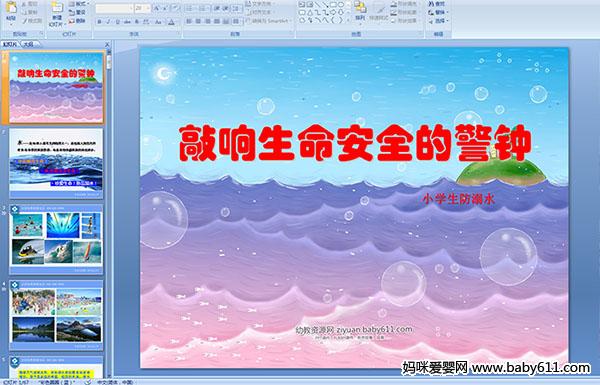600x385 pixels.
Task: Select the oval shape in shapes gallery
Action: click(342, 5)
